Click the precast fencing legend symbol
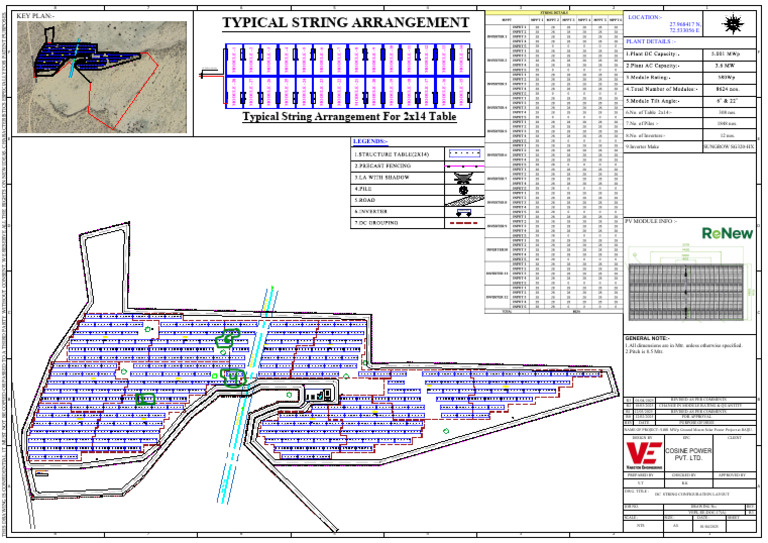 [464, 166]
